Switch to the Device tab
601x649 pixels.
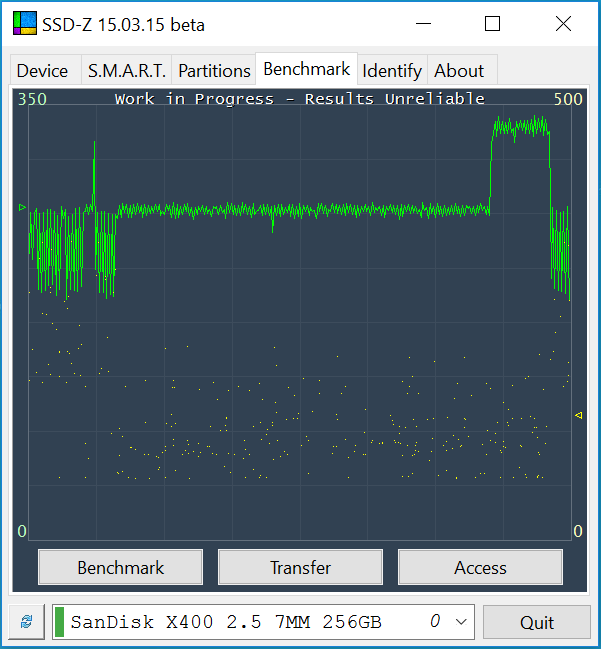tap(46, 70)
